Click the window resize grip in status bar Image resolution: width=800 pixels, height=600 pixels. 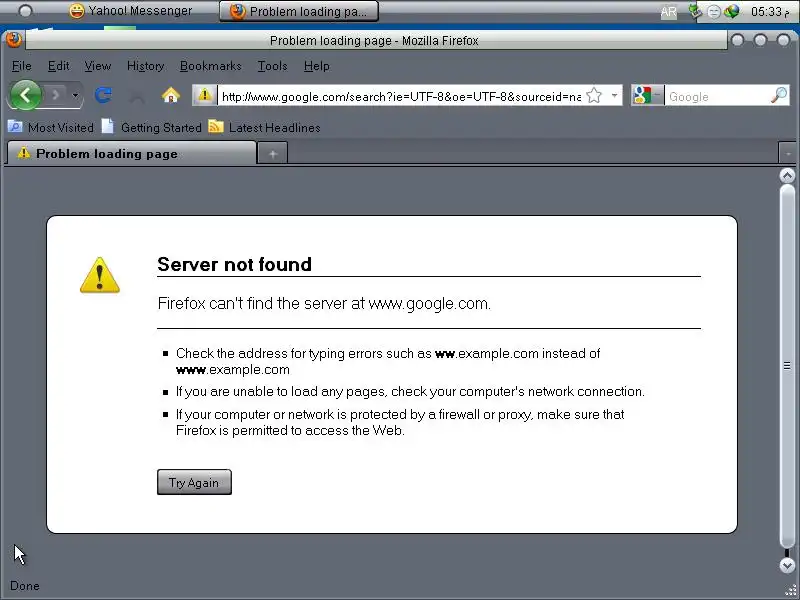pyautogui.click(x=790, y=590)
